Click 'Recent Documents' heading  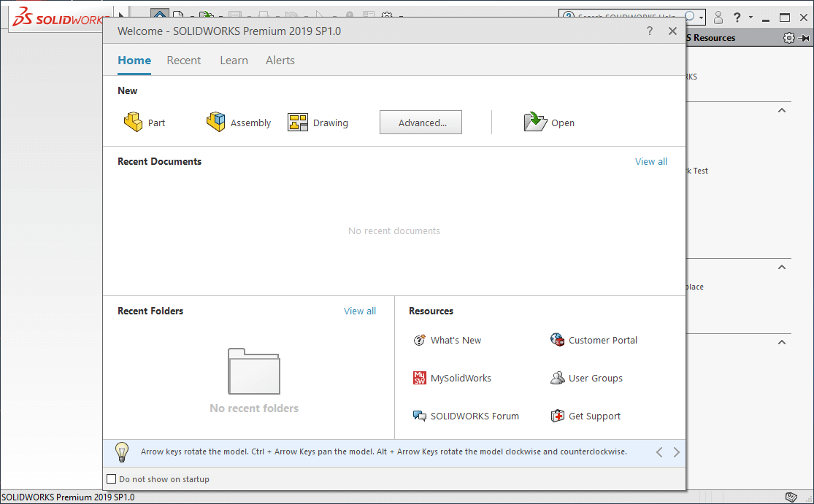pyautogui.click(x=159, y=161)
